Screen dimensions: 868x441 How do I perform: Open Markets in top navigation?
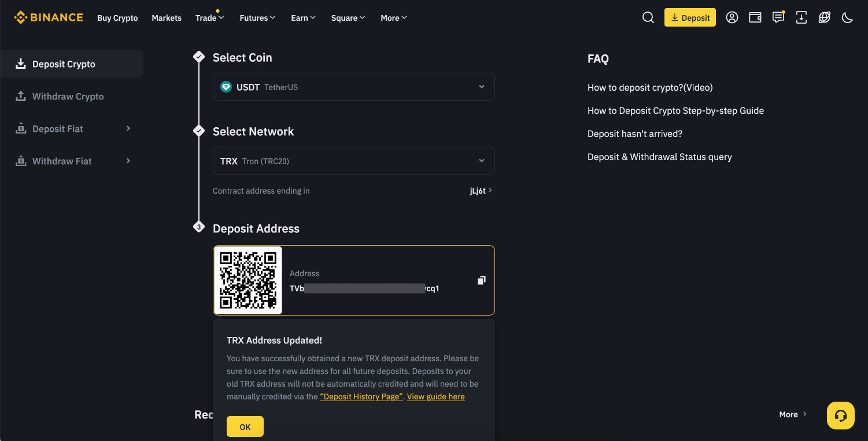[x=167, y=18]
